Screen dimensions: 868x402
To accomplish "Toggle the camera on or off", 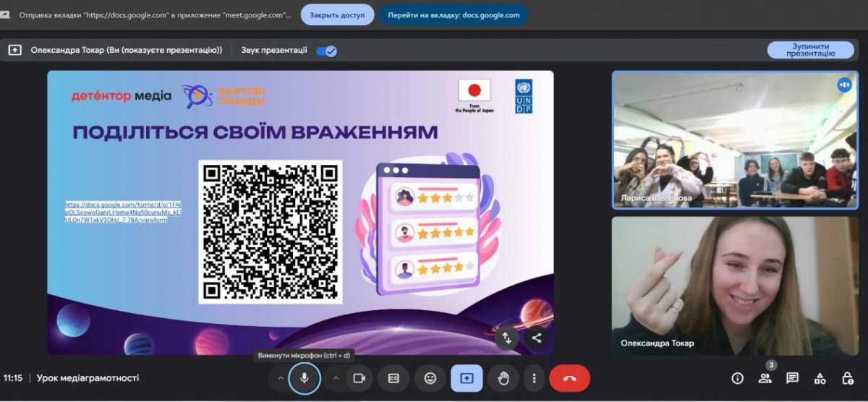I will [358, 378].
